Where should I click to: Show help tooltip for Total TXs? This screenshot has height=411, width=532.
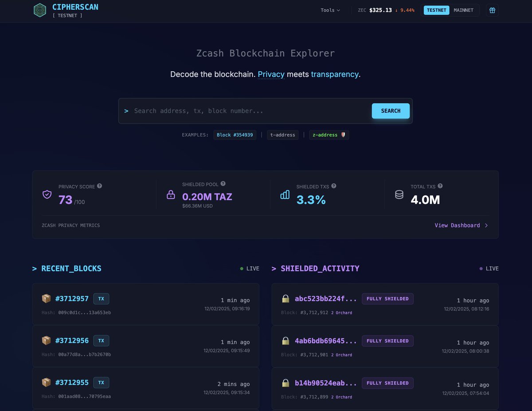440,186
